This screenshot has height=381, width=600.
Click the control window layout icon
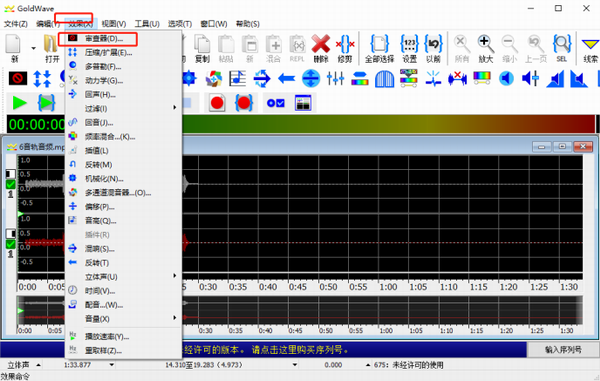pyautogui.click(x=303, y=103)
